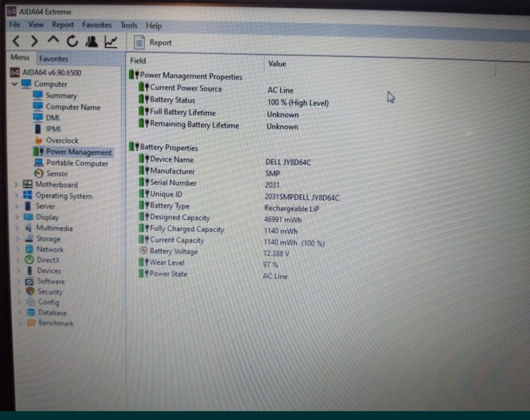Switch to the Favorites tab
The width and height of the screenshot is (530, 420).
tap(53, 59)
